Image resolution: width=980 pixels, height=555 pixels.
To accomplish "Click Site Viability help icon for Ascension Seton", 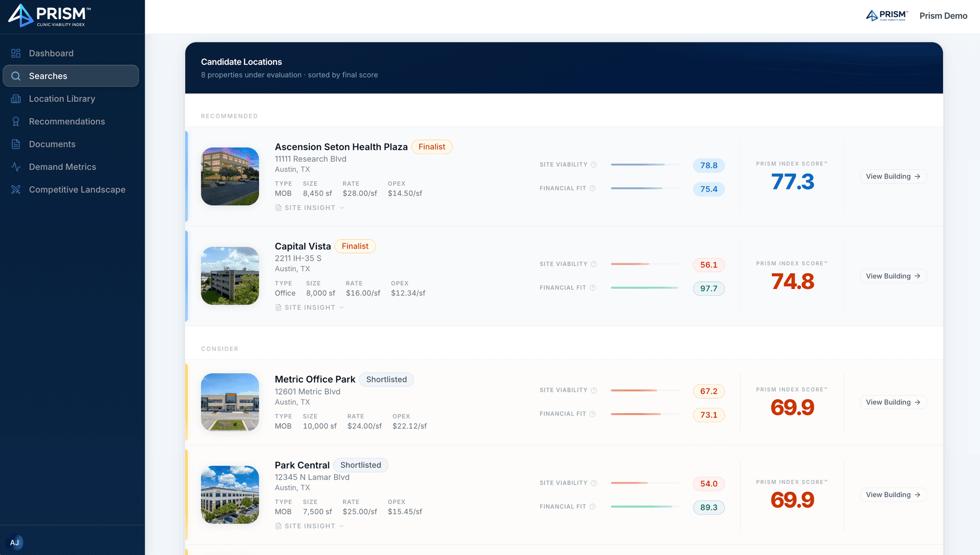I will tap(594, 165).
